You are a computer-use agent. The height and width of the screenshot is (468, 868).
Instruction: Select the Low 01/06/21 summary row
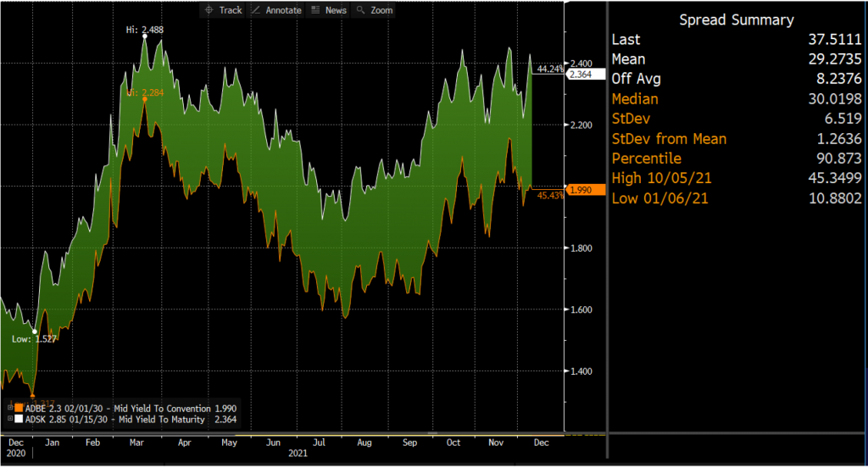(x=737, y=197)
